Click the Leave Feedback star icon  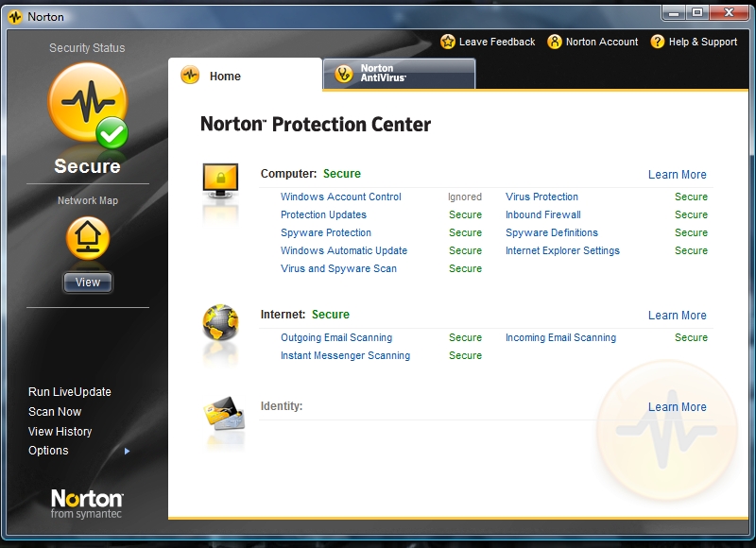click(x=448, y=42)
